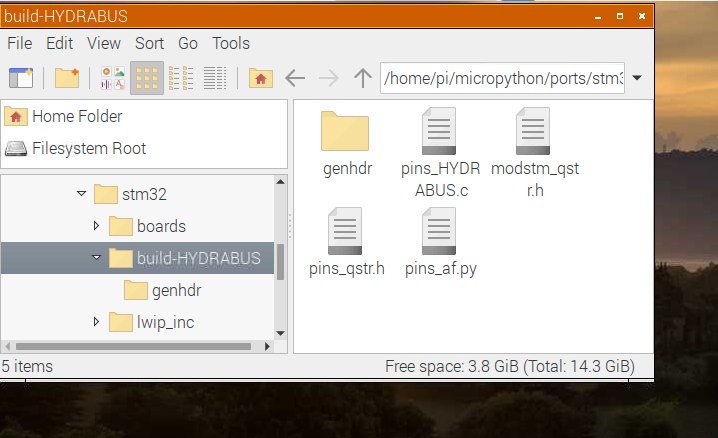Open the View menu

coord(104,43)
